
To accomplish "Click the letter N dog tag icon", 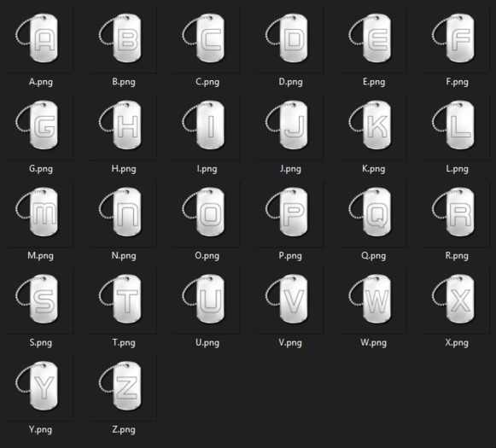I will pos(120,212).
